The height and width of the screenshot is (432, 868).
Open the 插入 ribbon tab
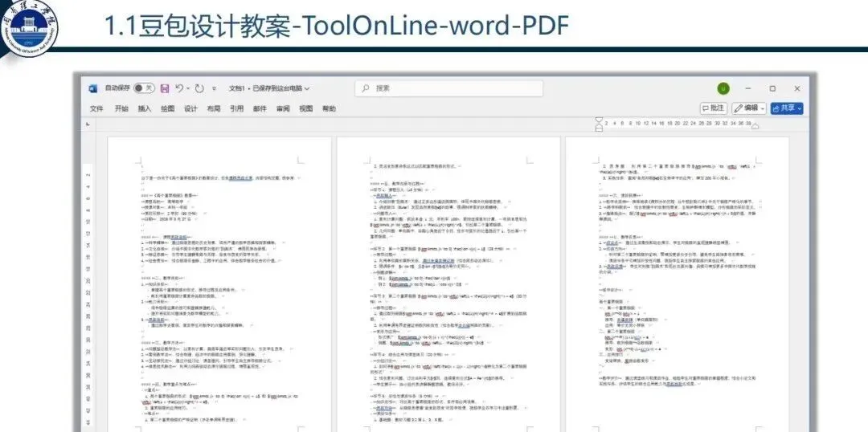coord(145,108)
